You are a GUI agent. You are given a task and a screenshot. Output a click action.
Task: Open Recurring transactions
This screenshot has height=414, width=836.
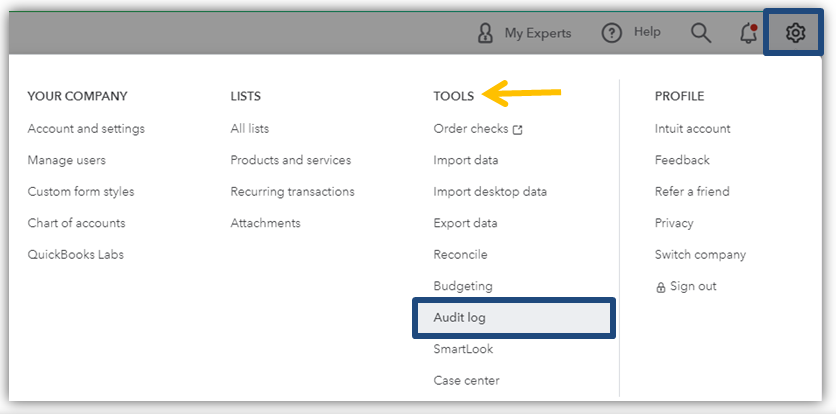pyautogui.click(x=292, y=192)
